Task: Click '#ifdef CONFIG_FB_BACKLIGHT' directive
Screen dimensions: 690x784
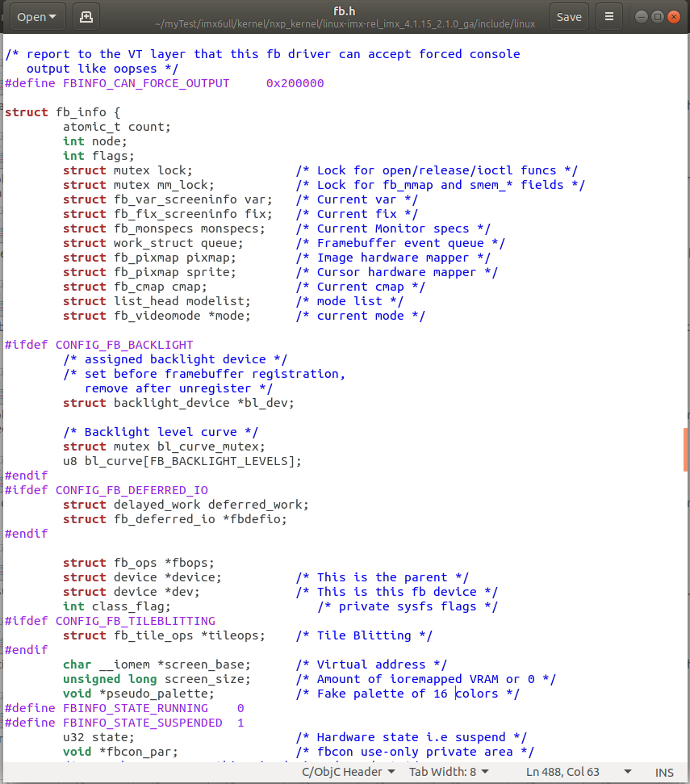Action: (99, 345)
